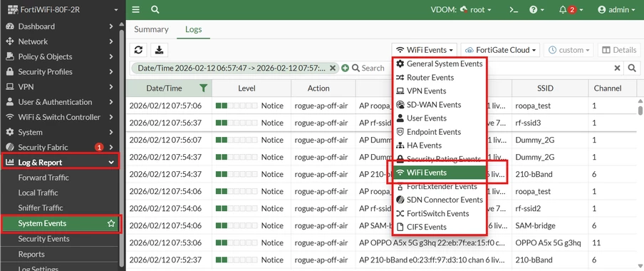
Task: Toggle the hamburger navigation menu icon
Action: (136, 9)
